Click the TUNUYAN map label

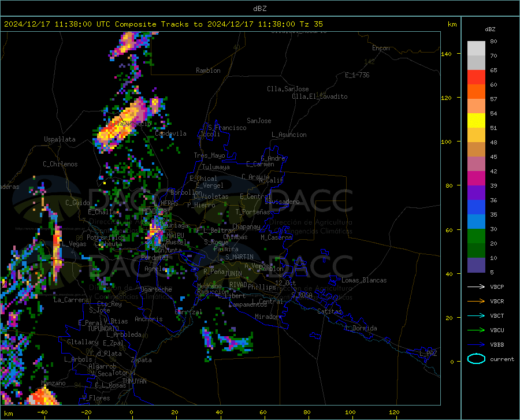[x=134, y=381]
